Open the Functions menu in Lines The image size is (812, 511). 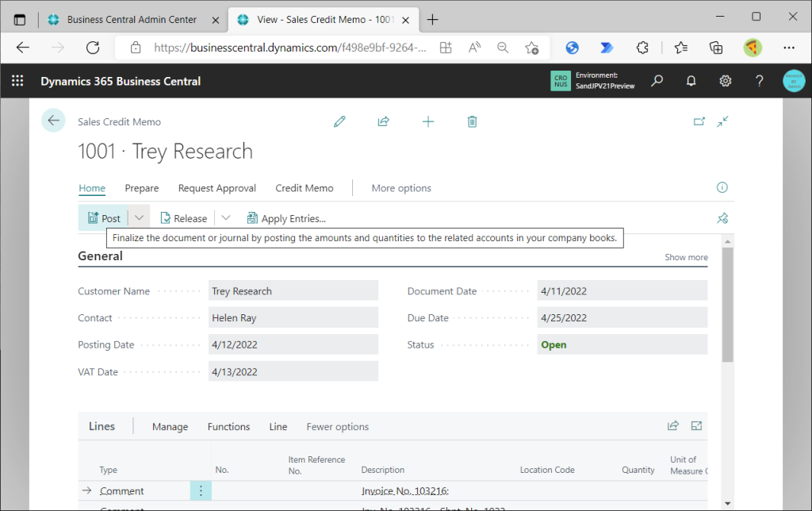[x=229, y=427]
